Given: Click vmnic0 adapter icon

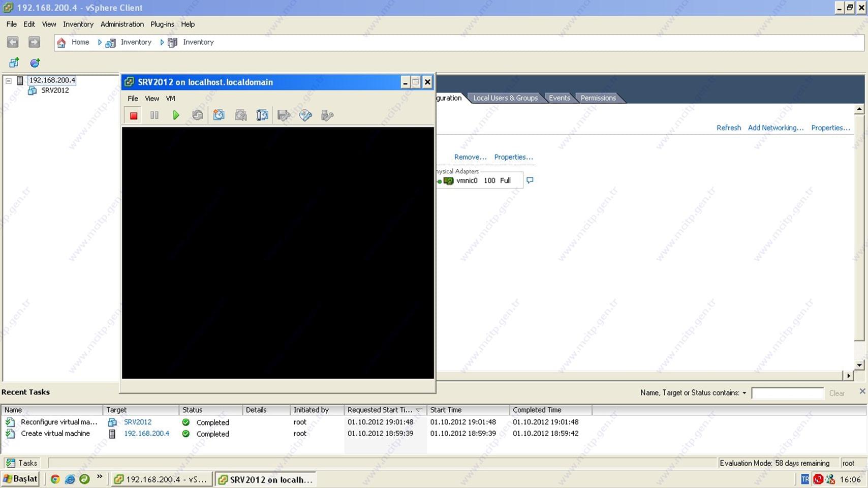Looking at the screenshot, I should (x=448, y=180).
